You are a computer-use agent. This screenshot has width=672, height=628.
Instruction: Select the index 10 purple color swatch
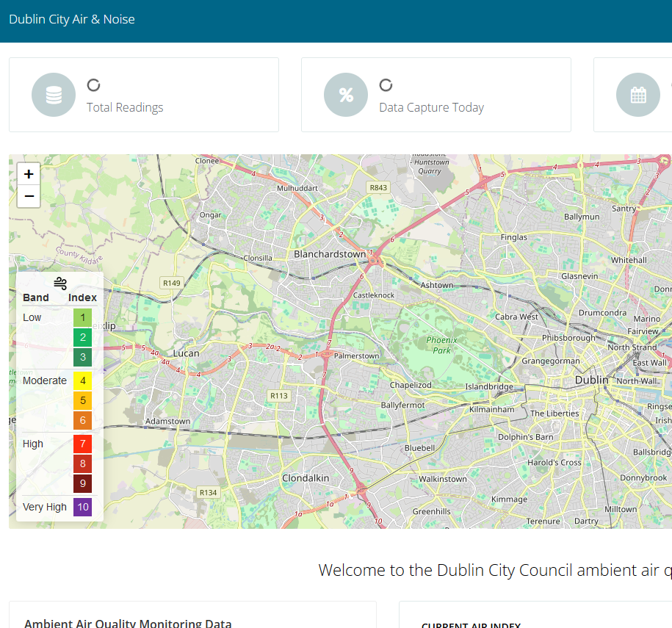tap(82, 507)
